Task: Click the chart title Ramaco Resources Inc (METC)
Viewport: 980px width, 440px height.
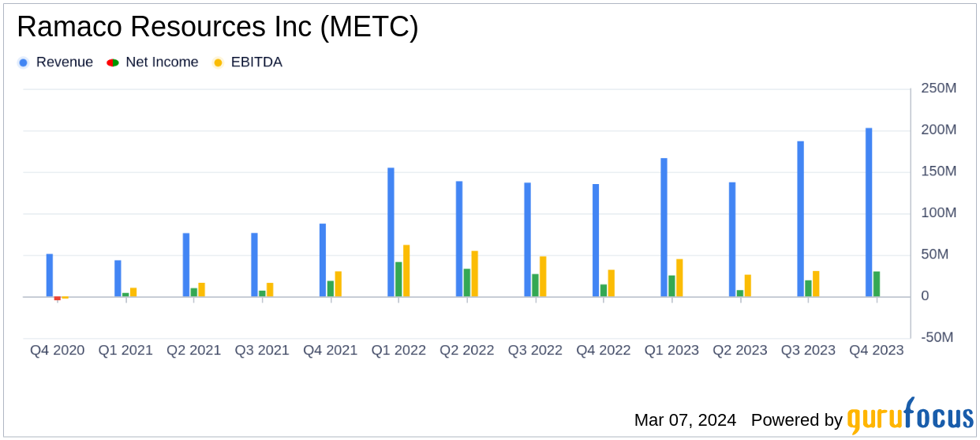Action: click(218, 28)
